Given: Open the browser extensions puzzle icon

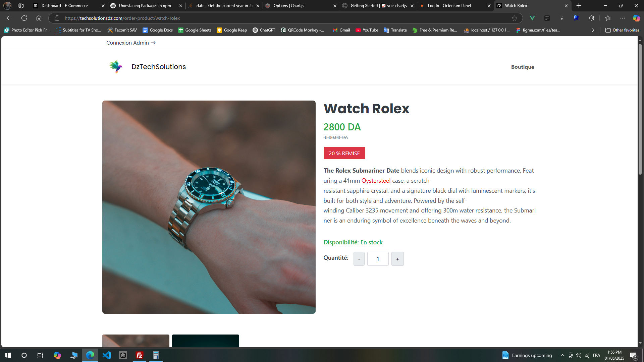Looking at the screenshot, I should pyautogui.click(x=591, y=18).
